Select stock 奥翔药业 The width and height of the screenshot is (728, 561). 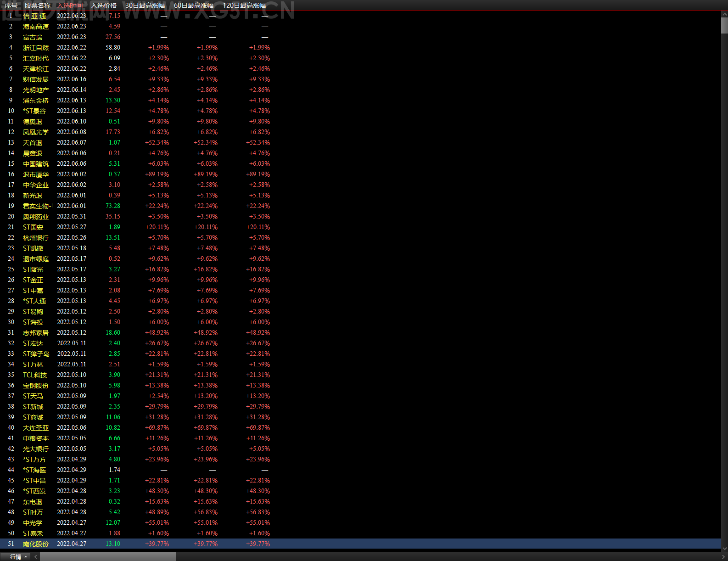36,217
